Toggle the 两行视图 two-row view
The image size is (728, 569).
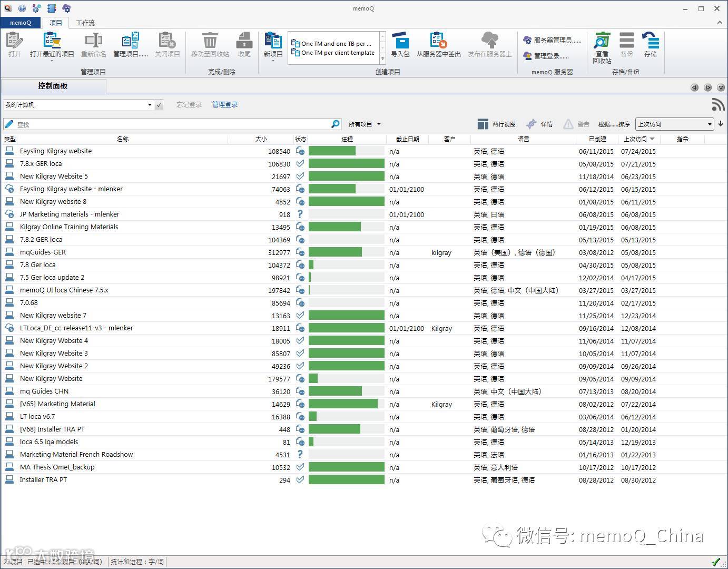496,124
